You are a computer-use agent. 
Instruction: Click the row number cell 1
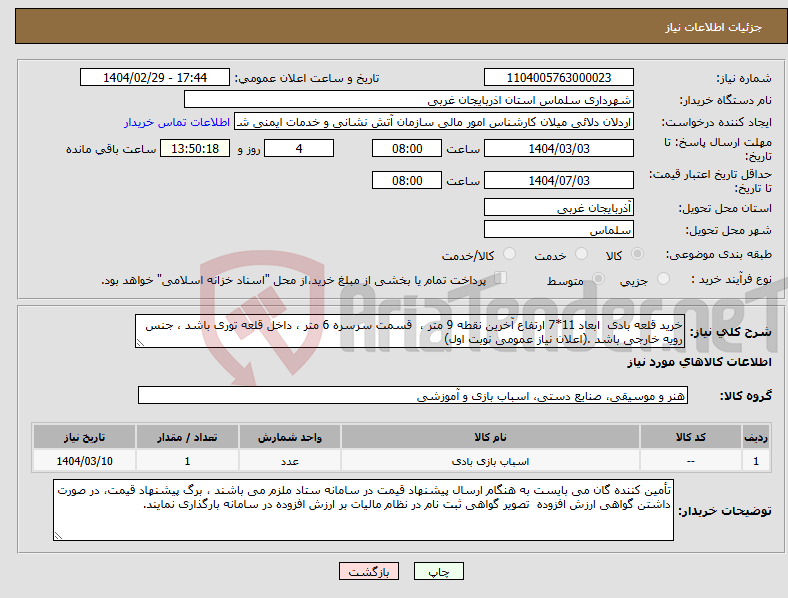(x=756, y=461)
